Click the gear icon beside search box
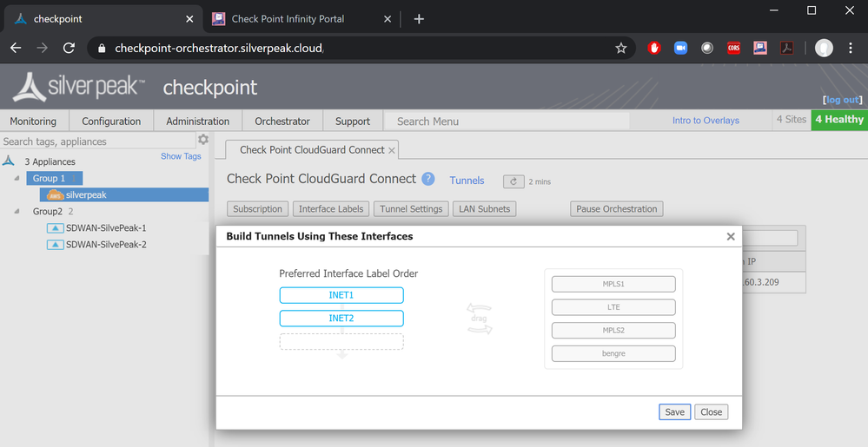The width and height of the screenshot is (868, 447). point(203,140)
